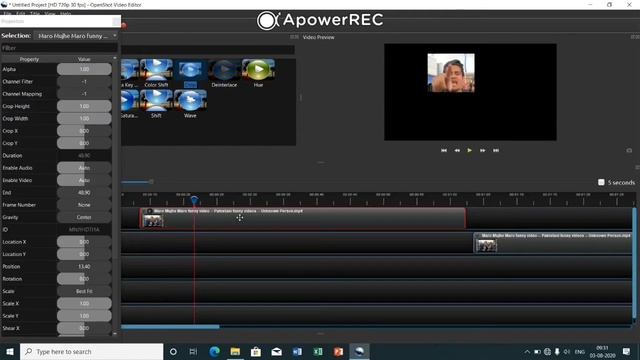The height and width of the screenshot is (360, 640).
Task: Open Cortana from the taskbar
Action: (x=173, y=351)
